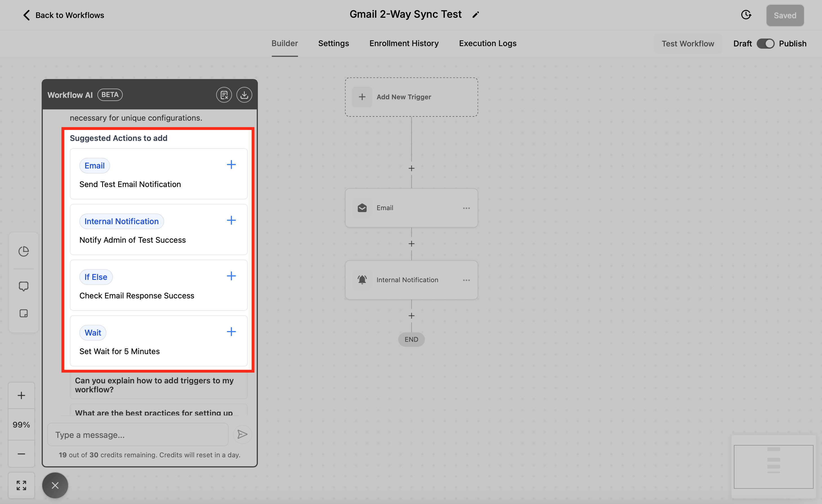
Task: Click the fit-to-screen expand icon
Action: point(21,485)
